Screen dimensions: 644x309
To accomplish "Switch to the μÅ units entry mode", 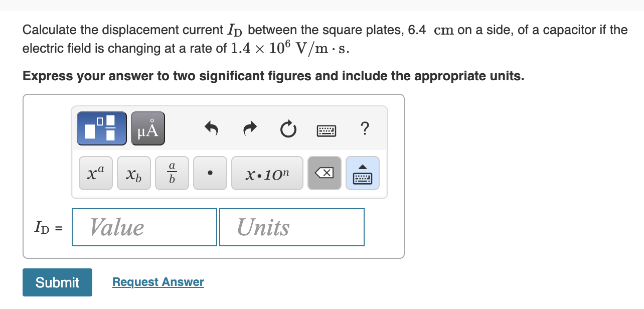I will pos(147,128).
